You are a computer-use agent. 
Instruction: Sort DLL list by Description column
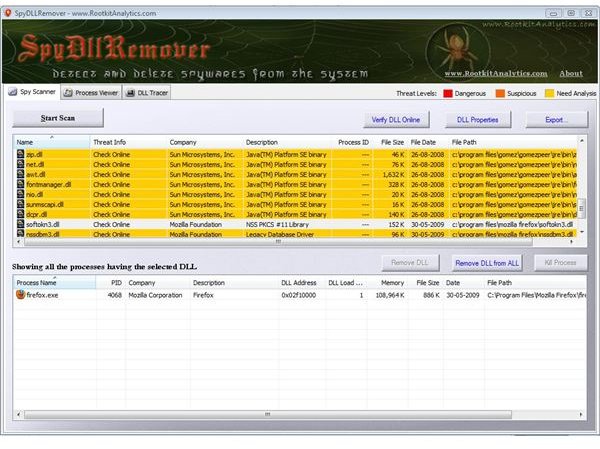[x=288, y=142]
